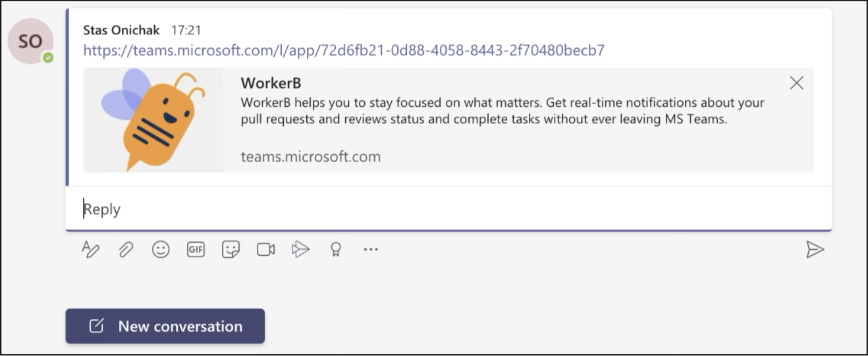Start a Meet now video call
This screenshot has width=868, height=356.
(x=265, y=249)
